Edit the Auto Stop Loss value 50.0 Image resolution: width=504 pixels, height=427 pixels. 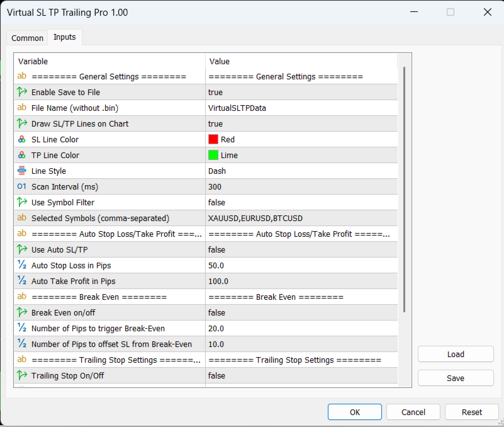point(301,266)
